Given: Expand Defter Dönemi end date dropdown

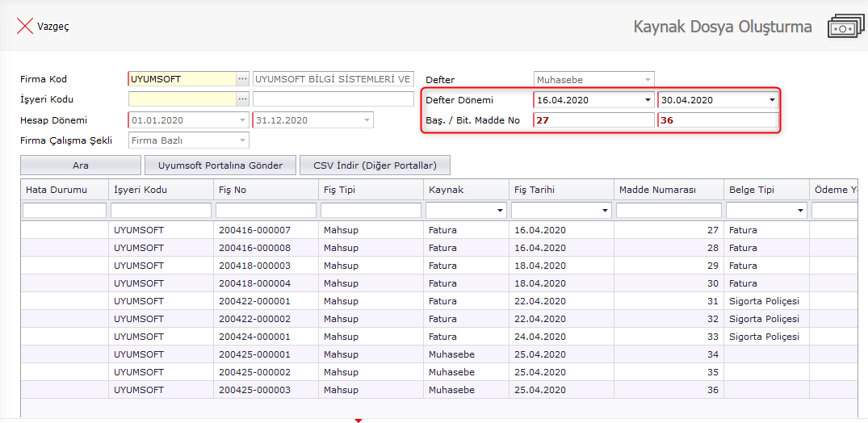Looking at the screenshot, I should point(772,101).
